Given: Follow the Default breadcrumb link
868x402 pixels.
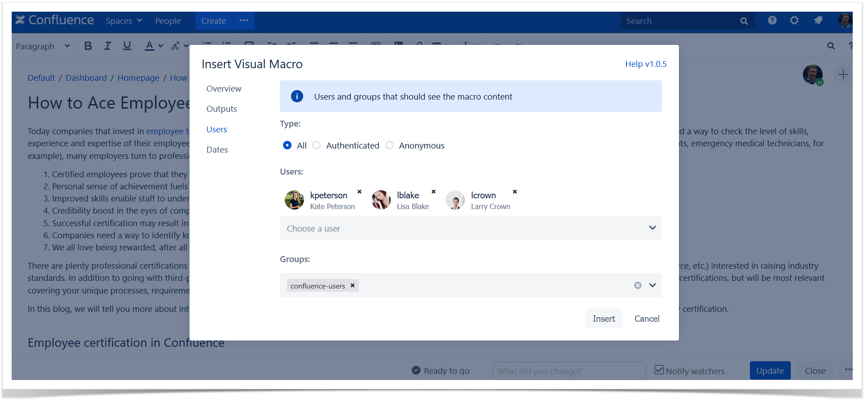Looking at the screenshot, I should pos(41,78).
